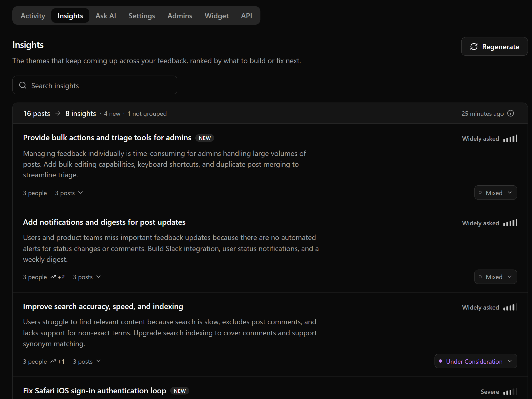Open the Mixed status dropdown for notifications insight
This screenshot has width=532, height=399.
[495, 277]
